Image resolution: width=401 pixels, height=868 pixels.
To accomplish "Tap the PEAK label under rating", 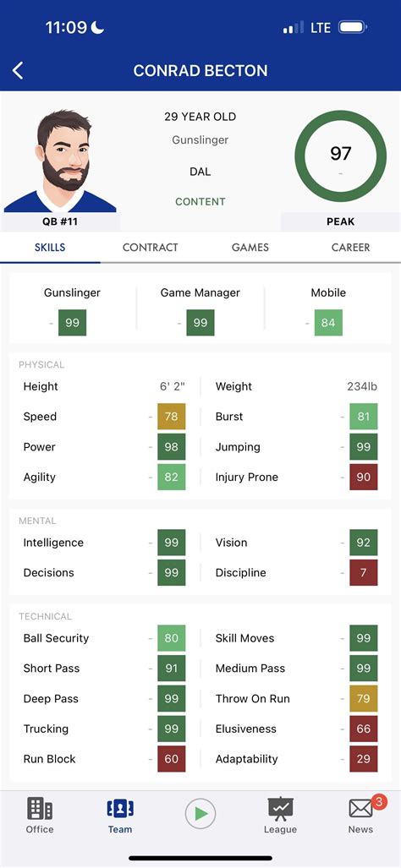I will [x=340, y=221].
